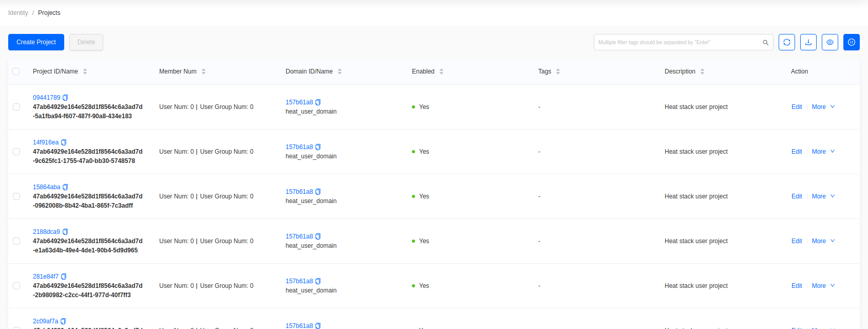Select checkbox for project 09441789
868x329 pixels.
[x=16, y=107]
